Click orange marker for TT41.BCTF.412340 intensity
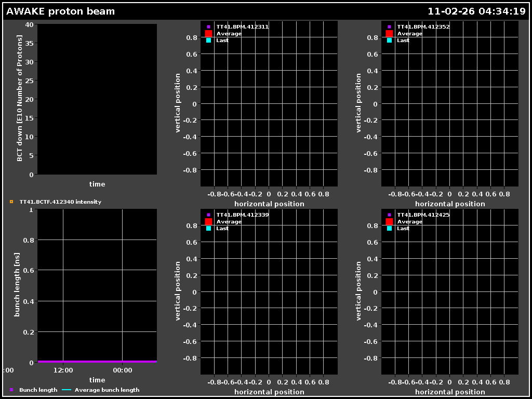Screen dimensions: 532x399 11,202
